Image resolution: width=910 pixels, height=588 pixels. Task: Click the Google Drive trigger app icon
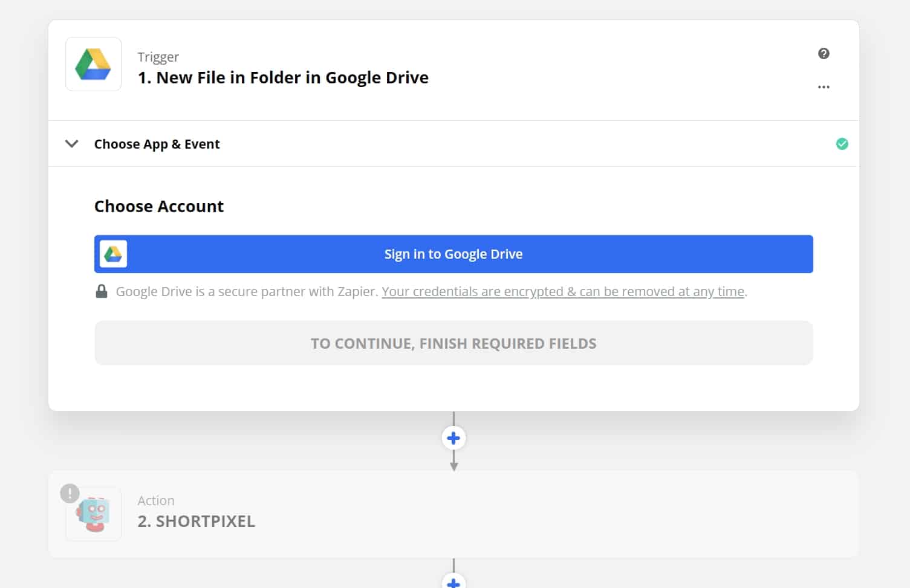click(93, 64)
